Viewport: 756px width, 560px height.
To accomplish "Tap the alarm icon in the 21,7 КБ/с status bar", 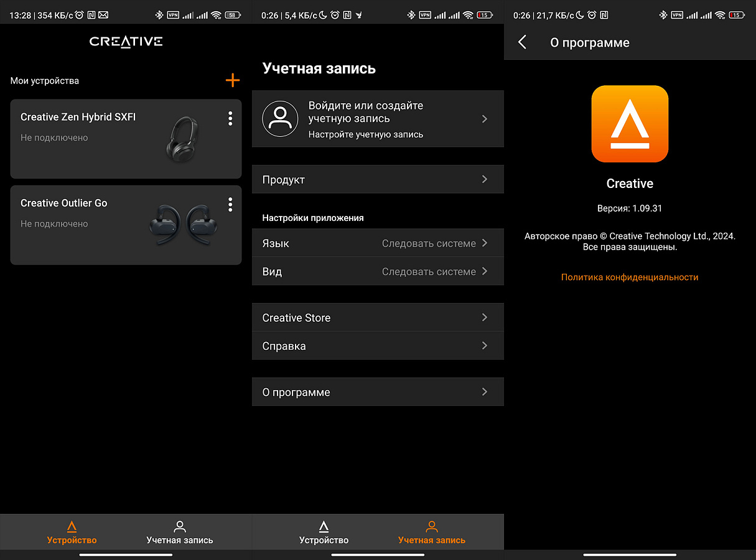I will [592, 15].
